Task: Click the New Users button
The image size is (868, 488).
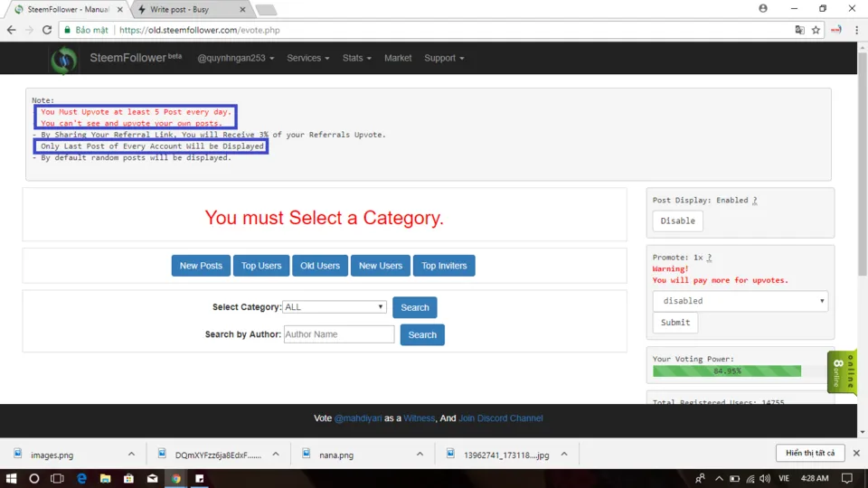Action: [x=381, y=266]
